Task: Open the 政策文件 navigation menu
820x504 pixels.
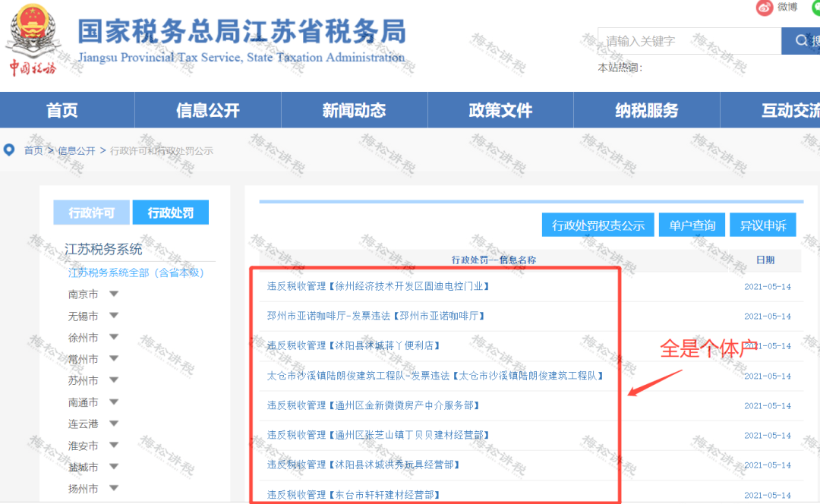Action: coord(500,109)
